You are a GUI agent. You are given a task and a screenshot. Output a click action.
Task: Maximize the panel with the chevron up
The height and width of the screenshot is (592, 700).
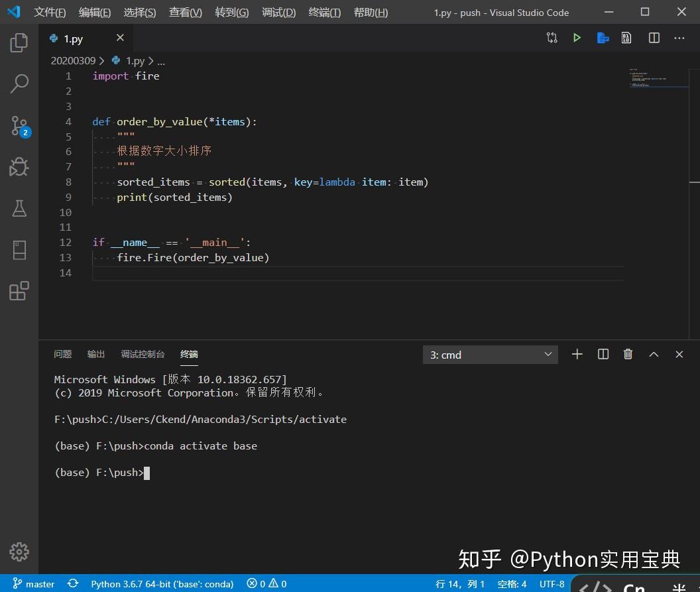point(654,354)
